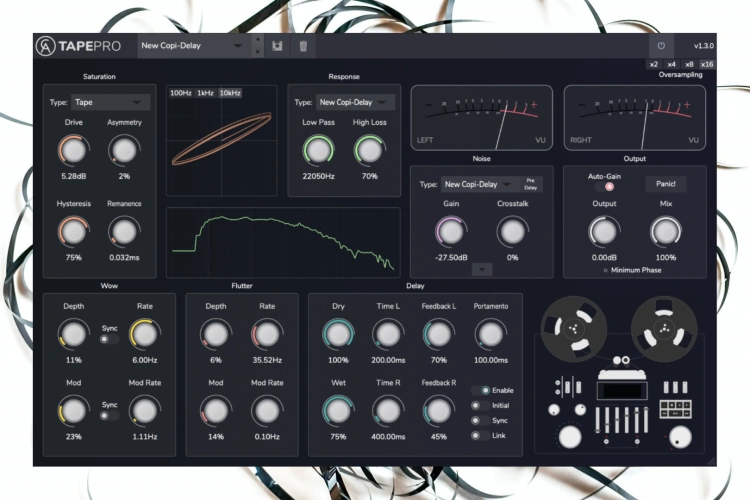Screen dimensions: 750x500
Task: Click the Flutter Depth knob
Action: tap(216, 334)
